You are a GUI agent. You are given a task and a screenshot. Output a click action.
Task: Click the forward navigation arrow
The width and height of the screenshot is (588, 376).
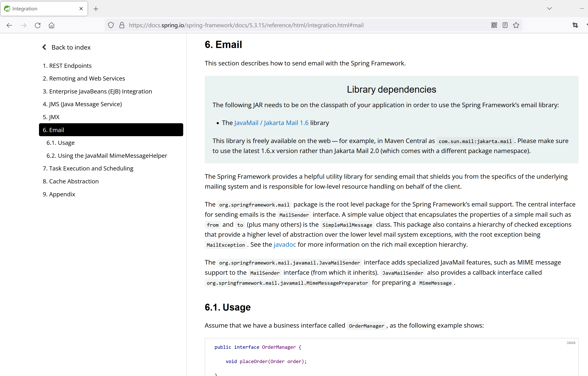(24, 25)
